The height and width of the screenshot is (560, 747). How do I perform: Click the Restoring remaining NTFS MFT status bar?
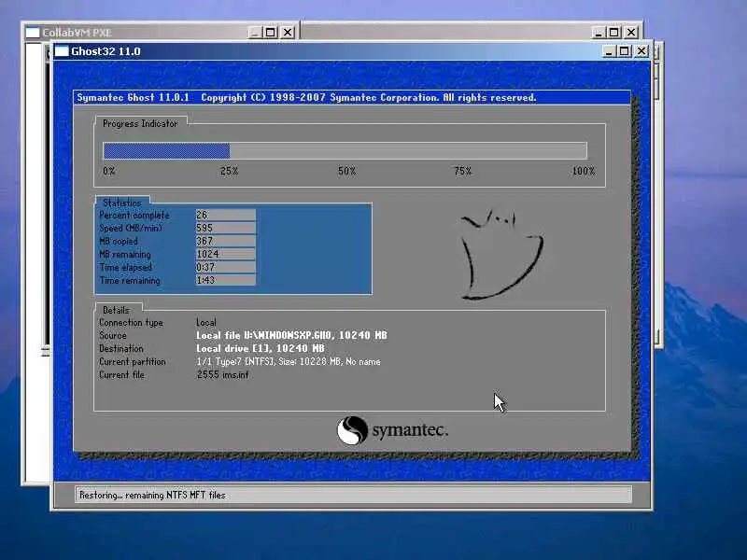click(x=354, y=495)
